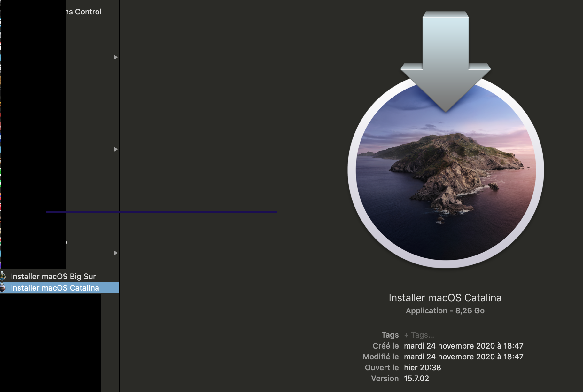Image resolution: width=583 pixels, height=392 pixels.
Task: Select the highlighted Installer macOS Catalina row
Action: [55, 288]
